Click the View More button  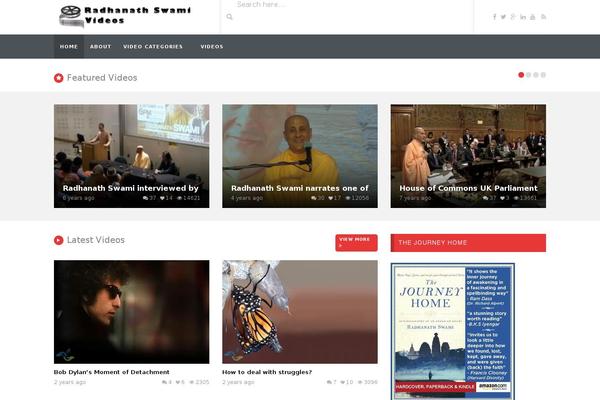[x=356, y=243]
